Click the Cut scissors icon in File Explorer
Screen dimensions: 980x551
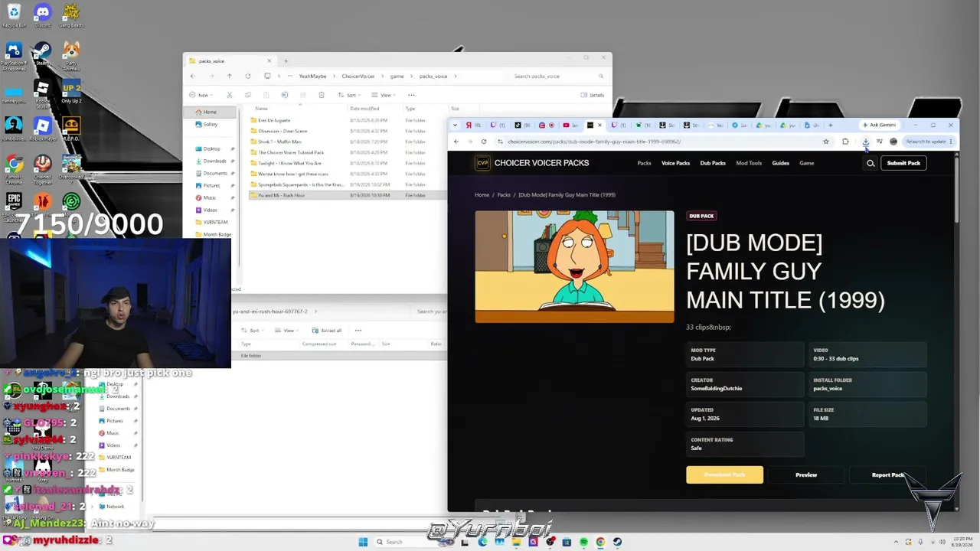[x=229, y=95]
